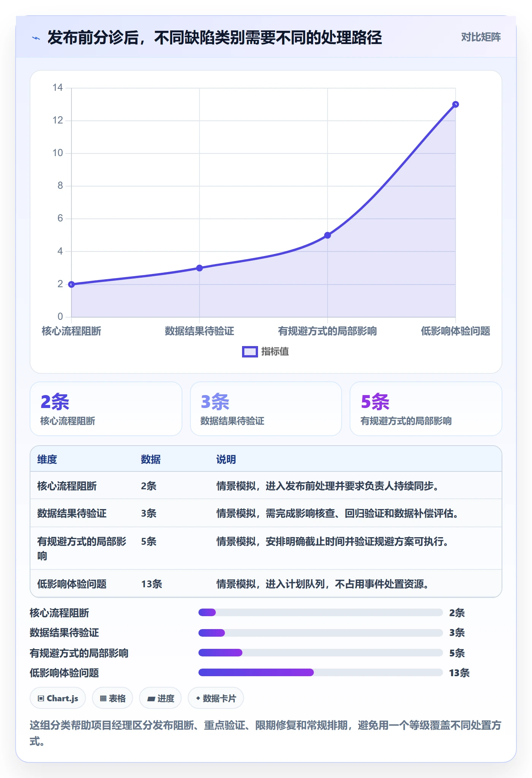Click the lightning icon beside the header title
The width and height of the screenshot is (532, 778).
click(36, 38)
